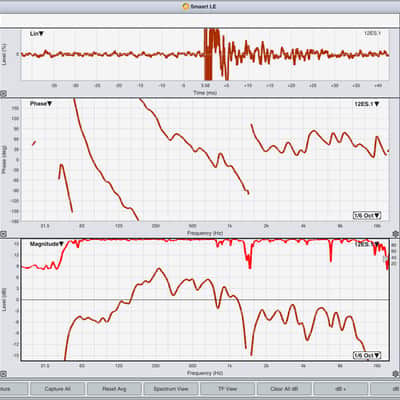Collapse the impulse response pane arrow
400x400 pixels.
click(3, 94)
